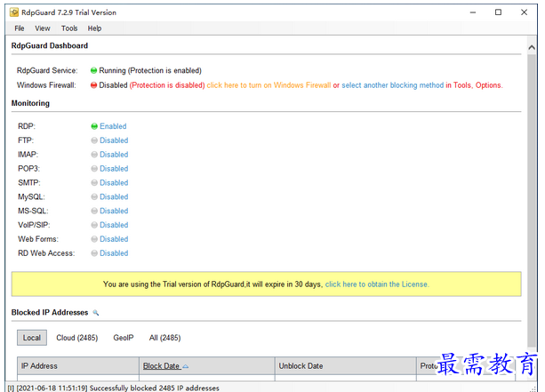This screenshot has width=545, height=392.
Task: Click the gray Web Forms status icon
Action: (94, 239)
